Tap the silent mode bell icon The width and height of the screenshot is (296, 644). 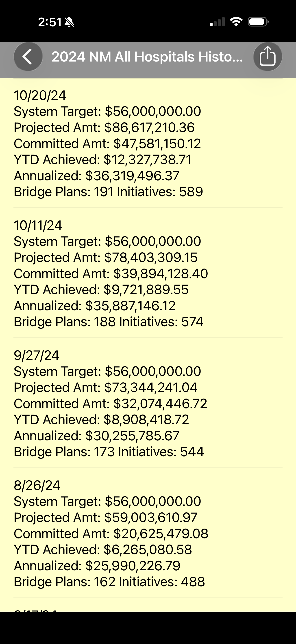[69, 22]
